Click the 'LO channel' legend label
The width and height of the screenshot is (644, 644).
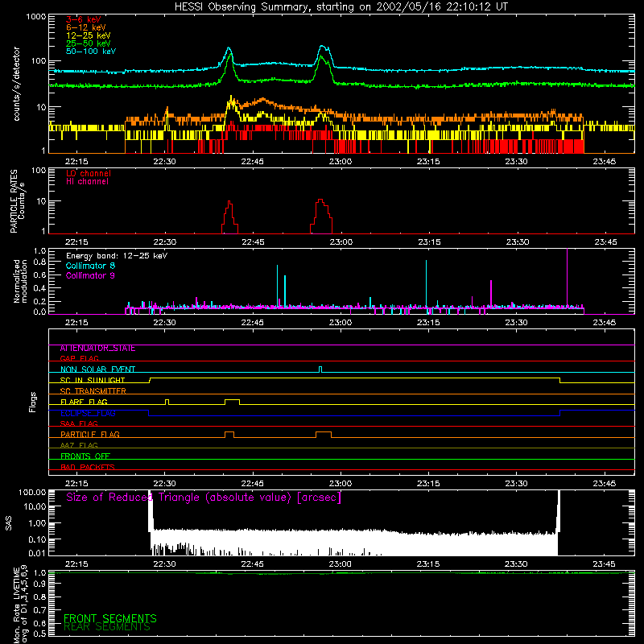89,173
